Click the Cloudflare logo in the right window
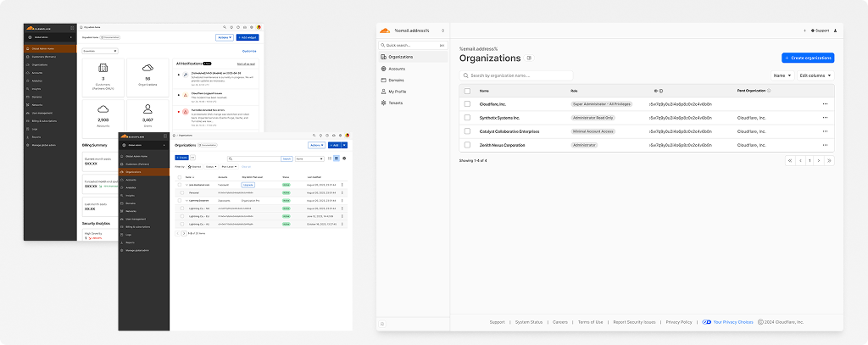The width and height of the screenshot is (868, 345). 386,31
